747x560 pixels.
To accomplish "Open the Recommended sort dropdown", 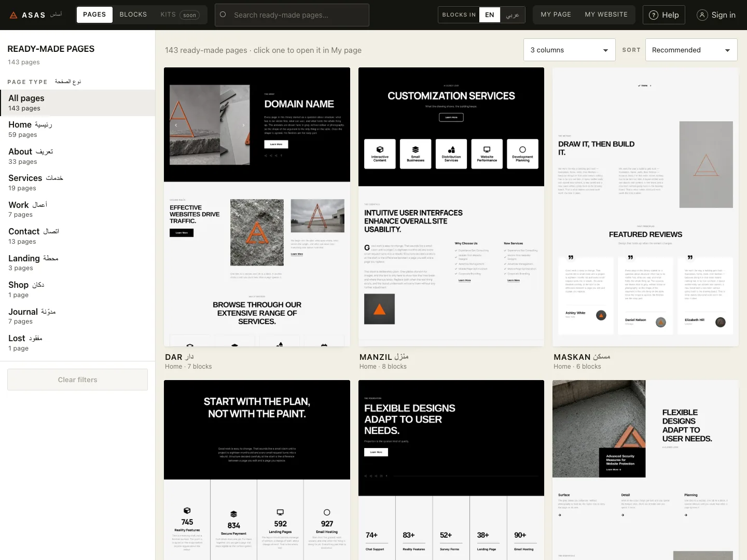I will [x=691, y=50].
